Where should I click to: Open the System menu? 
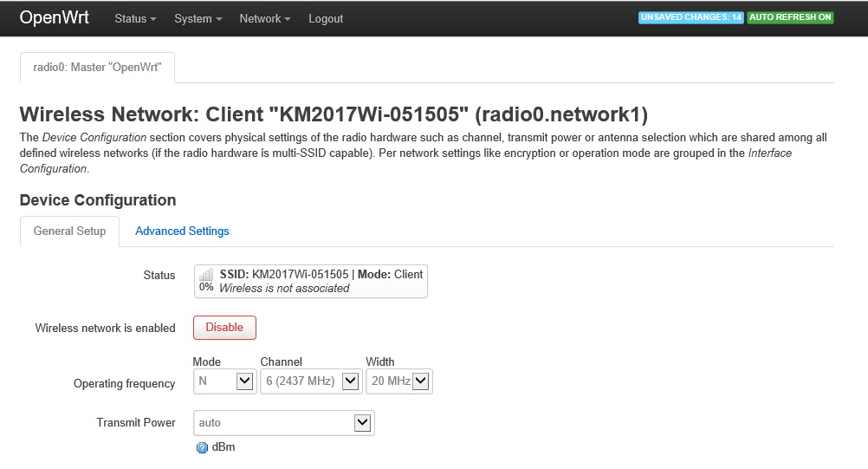(198, 19)
